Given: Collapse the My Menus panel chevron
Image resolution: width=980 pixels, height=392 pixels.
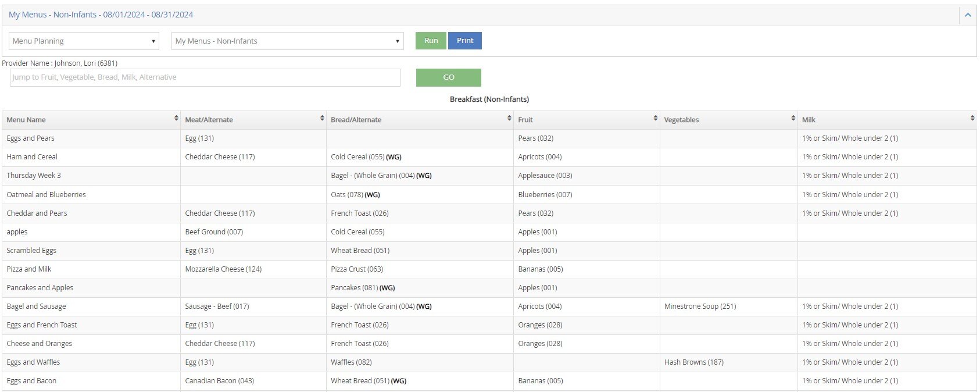Looking at the screenshot, I should point(968,15).
